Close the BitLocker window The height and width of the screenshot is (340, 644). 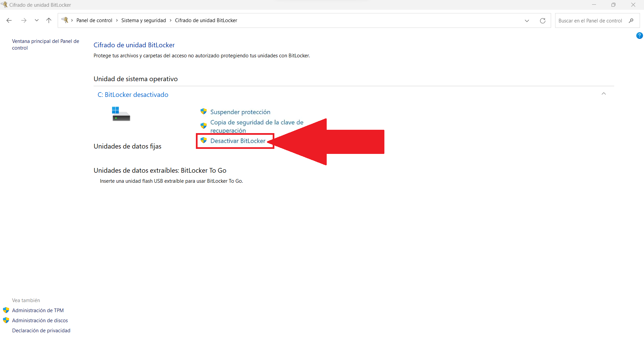tap(633, 5)
